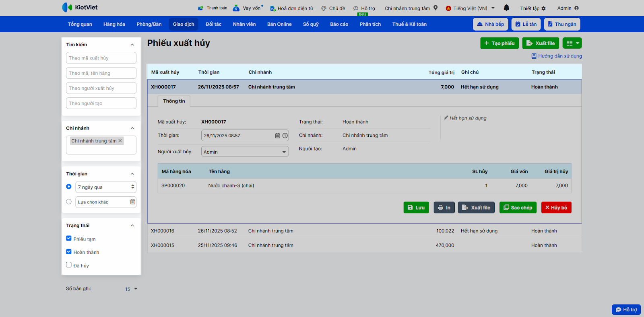Open the Hàng hóa menu
The image size is (644, 317).
pos(114,24)
